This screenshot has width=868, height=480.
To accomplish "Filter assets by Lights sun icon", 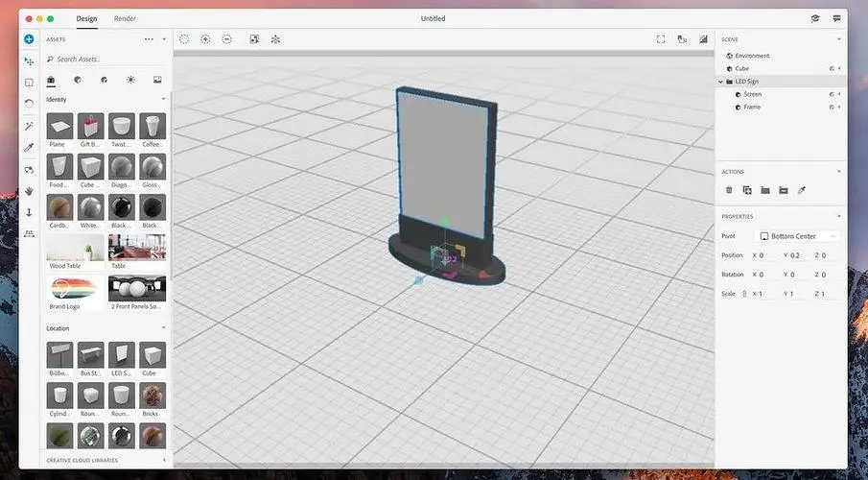I will [x=130, y=80].
